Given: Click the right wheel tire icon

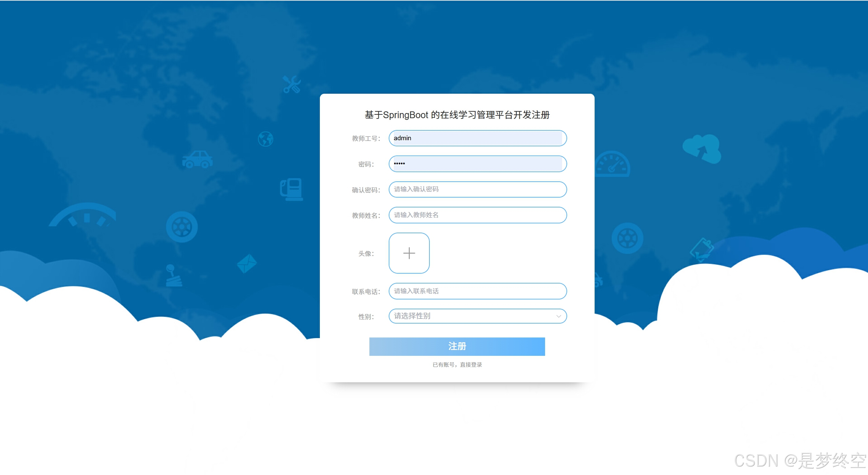Looking at the screenshot, I should click(x=627, y=238).
